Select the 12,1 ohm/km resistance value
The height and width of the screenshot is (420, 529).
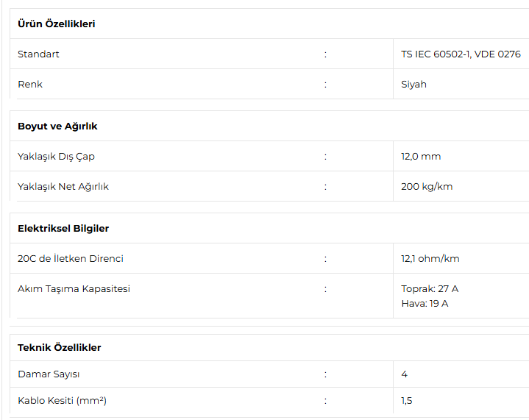click(x=430, y=259)
